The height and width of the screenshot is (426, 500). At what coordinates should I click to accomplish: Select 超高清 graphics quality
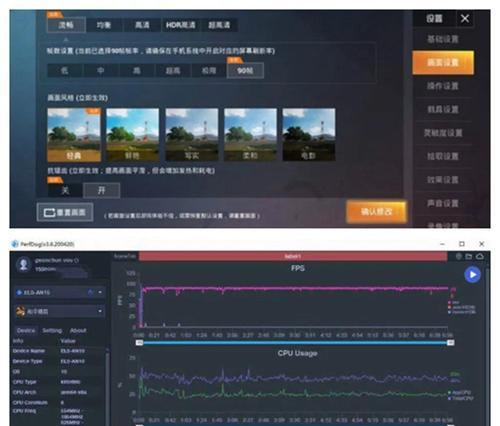[x=219, y=25]
